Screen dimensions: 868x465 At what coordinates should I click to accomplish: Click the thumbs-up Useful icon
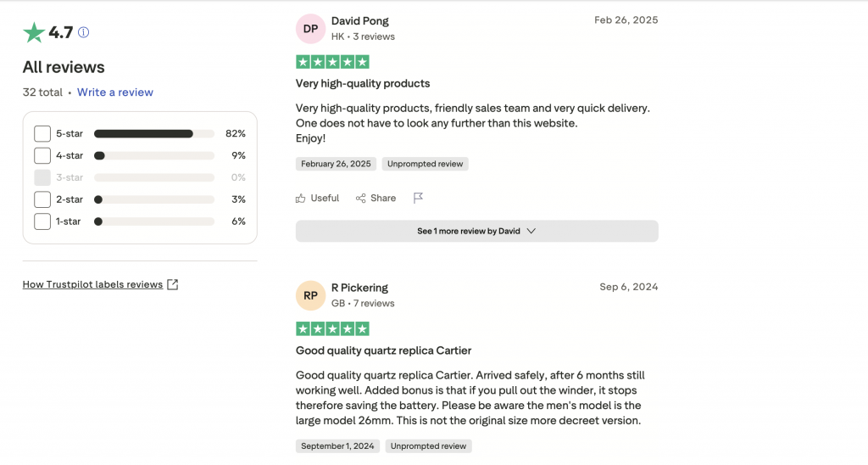pyautogui.click(x=301, y=198)
